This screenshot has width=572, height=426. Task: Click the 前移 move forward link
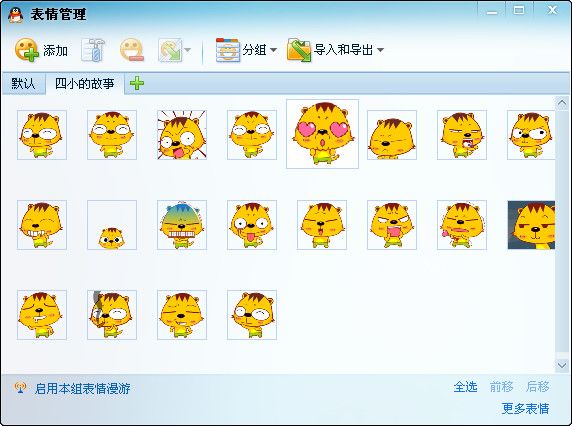point(502,387)
